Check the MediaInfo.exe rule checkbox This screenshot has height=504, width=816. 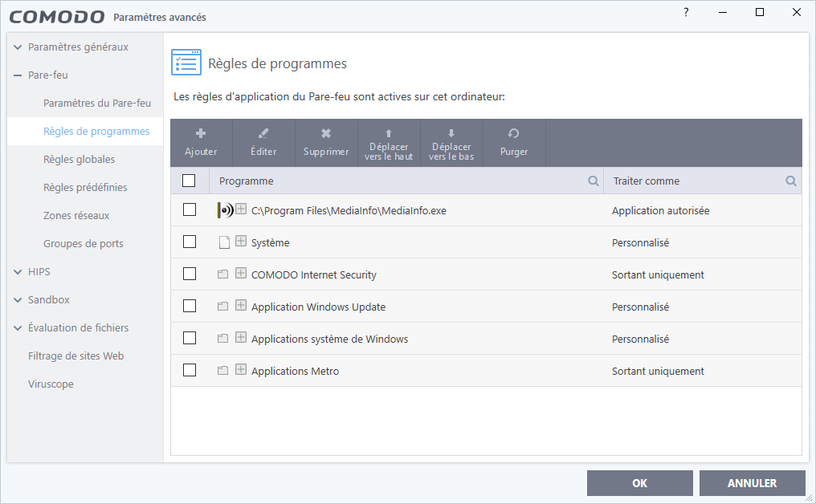coord(190,209)
